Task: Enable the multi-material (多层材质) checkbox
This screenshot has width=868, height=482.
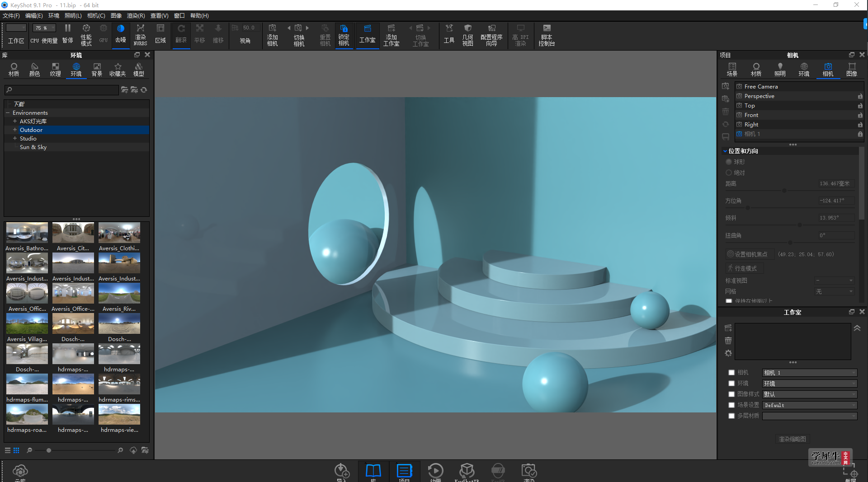Action: [731, 416]
